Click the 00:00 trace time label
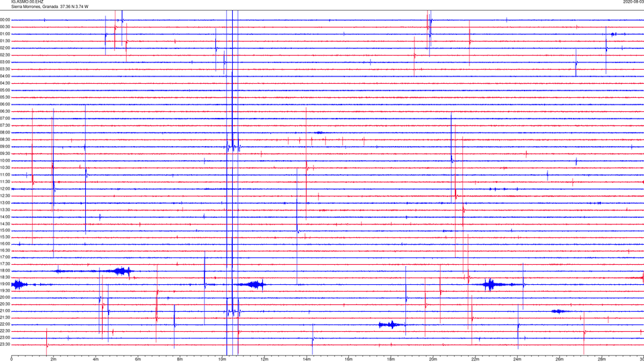Image resolution: width=644 pixels, height=362 pixels. point(5,19)
